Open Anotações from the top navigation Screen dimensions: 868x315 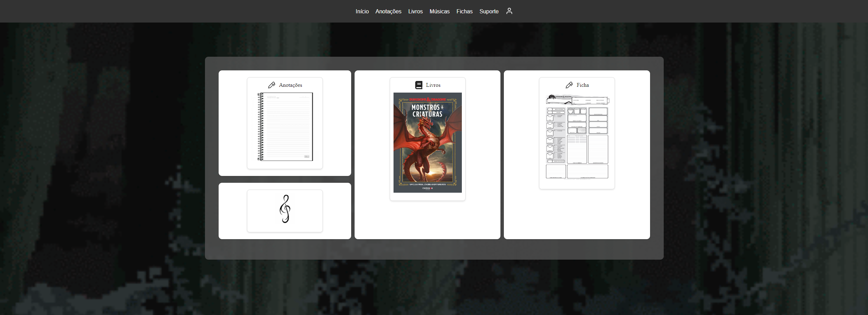coord(388,11)
